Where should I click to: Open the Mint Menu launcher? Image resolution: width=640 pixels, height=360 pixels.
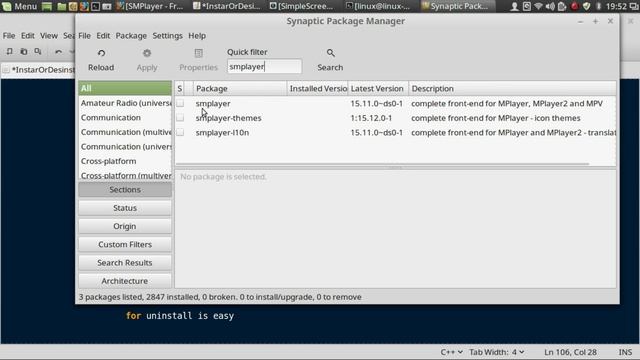pyautogui.click(x=20, y=6)
